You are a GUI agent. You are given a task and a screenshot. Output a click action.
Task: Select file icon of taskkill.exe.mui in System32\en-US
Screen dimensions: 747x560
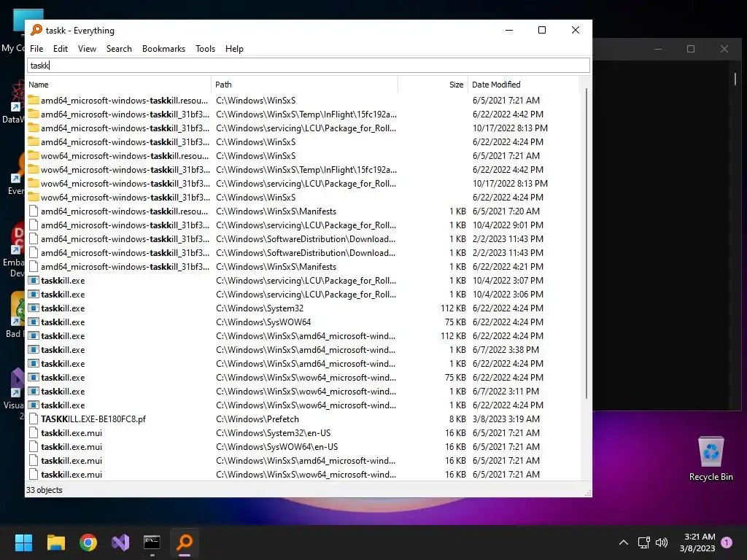(34, 433)
